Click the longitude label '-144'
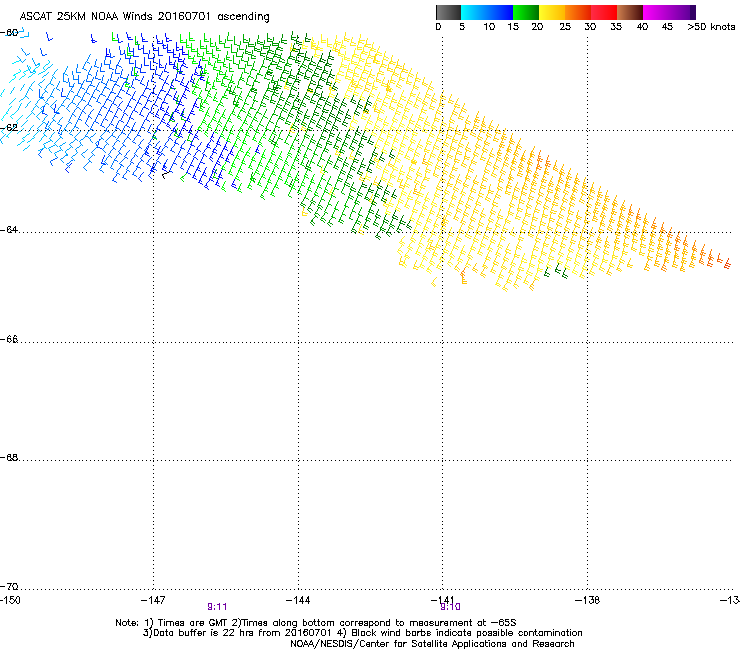This screenshot has height=650, width=740. (x=298, y=600)
